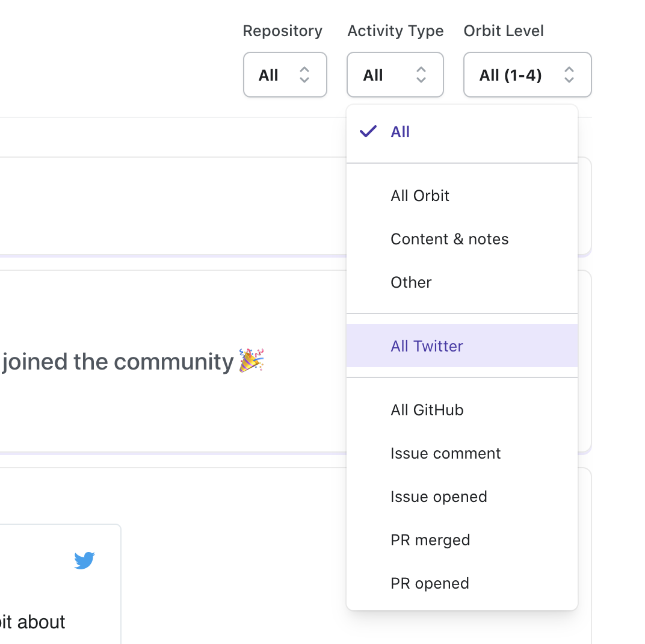Select PR merged option
Image resolution: width=645 pixels, height=644 pixels.
coord(462,540)
